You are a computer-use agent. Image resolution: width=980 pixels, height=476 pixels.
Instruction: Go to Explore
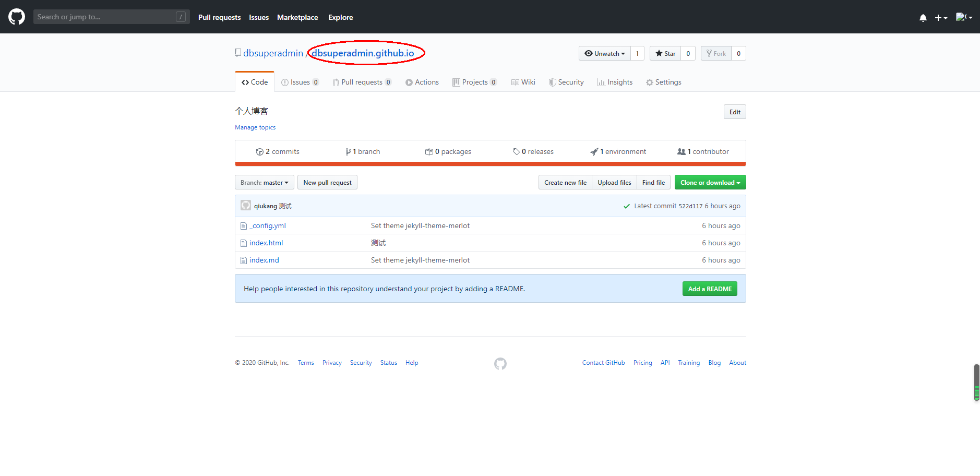pos(341,17)
